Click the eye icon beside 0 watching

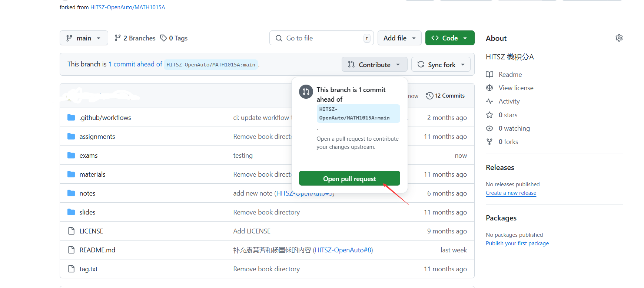pyautogui.click(x=489, y=128)
